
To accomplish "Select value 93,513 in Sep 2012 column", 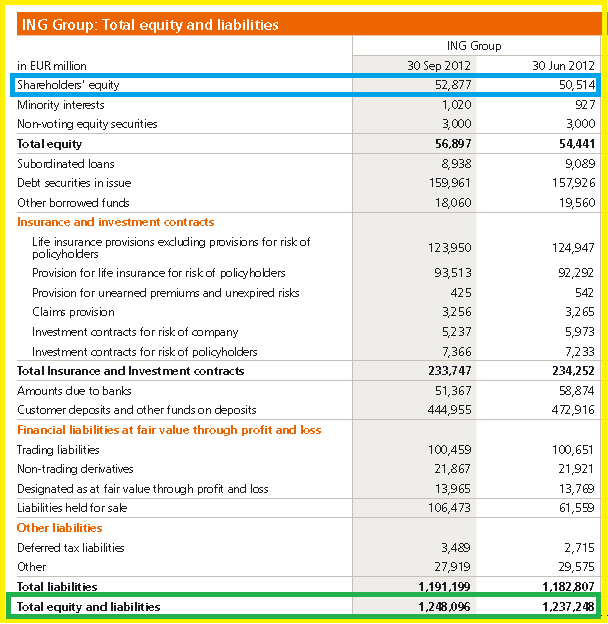I will 453,273.
